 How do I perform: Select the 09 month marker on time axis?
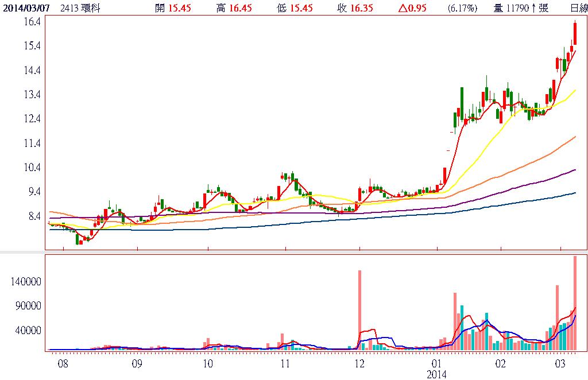point(137,364)
